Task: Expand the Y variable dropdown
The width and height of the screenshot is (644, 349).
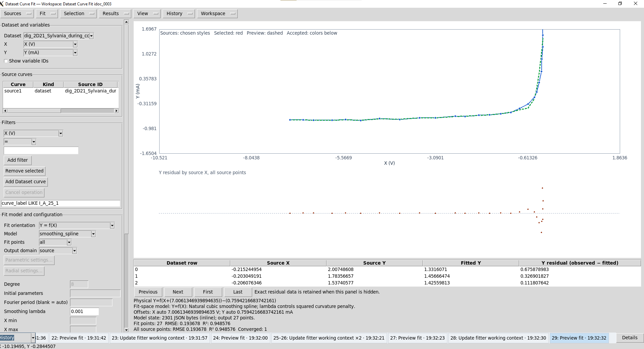Action: click(75, 52)
